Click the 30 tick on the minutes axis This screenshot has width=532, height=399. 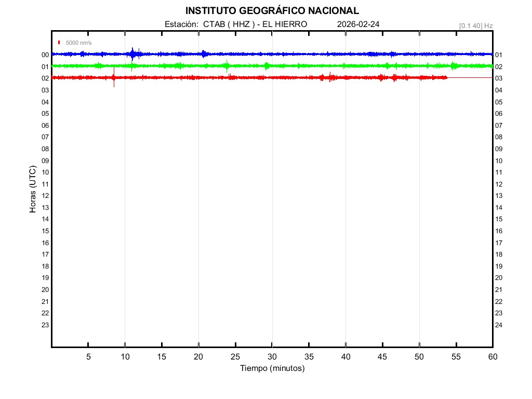tap(272, 357)
